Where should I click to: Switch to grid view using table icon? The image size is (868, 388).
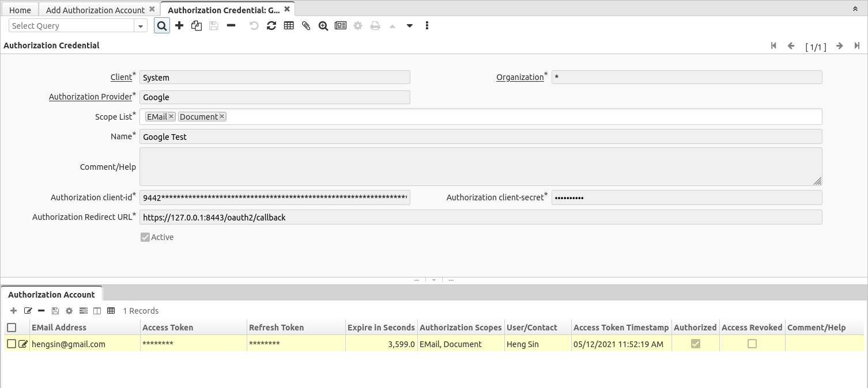pos(289,25)
